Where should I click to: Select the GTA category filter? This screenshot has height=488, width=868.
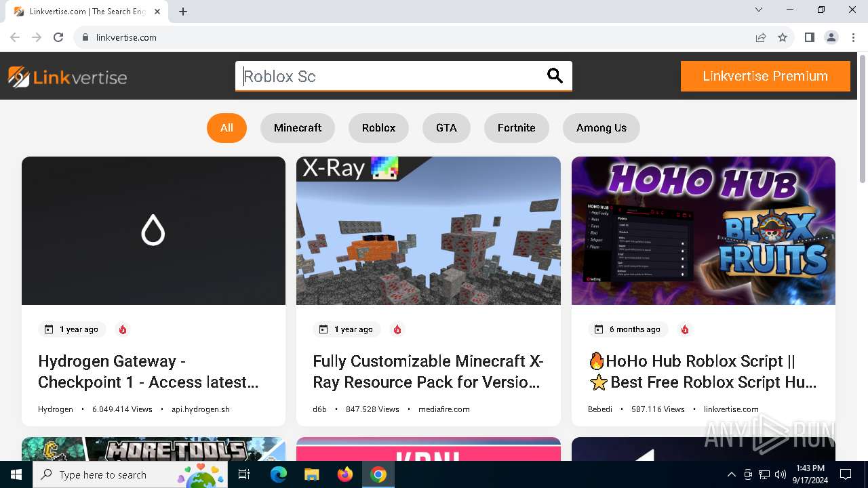pos(446,127)
